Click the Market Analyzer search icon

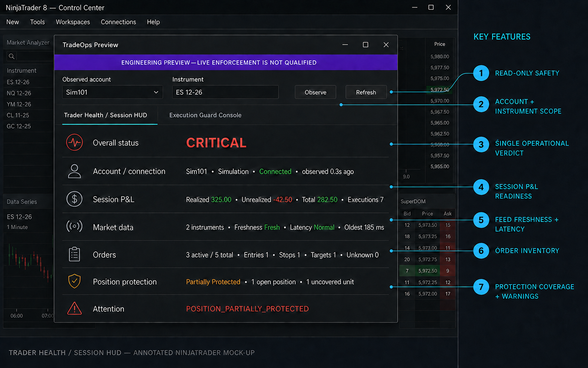coord(11,56)
